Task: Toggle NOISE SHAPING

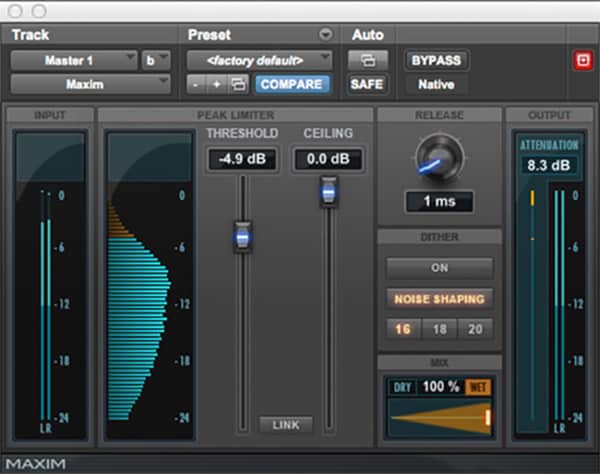Action: click(439, 299)
